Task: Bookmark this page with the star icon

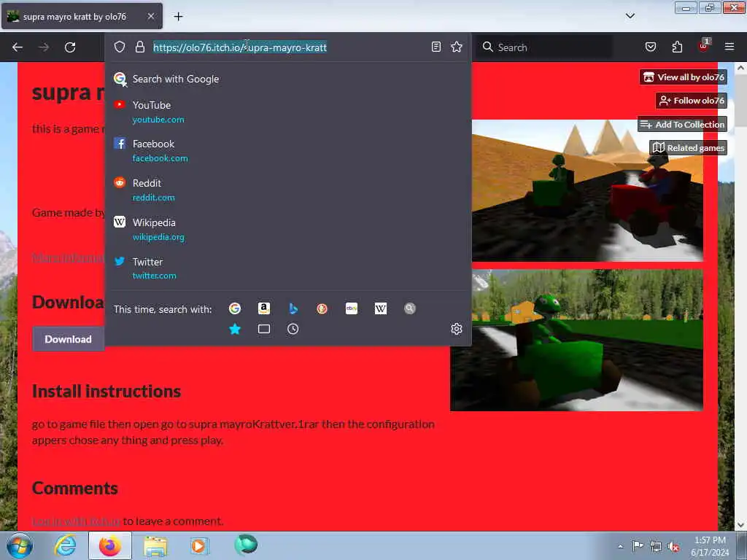Action: pos(457,47)
